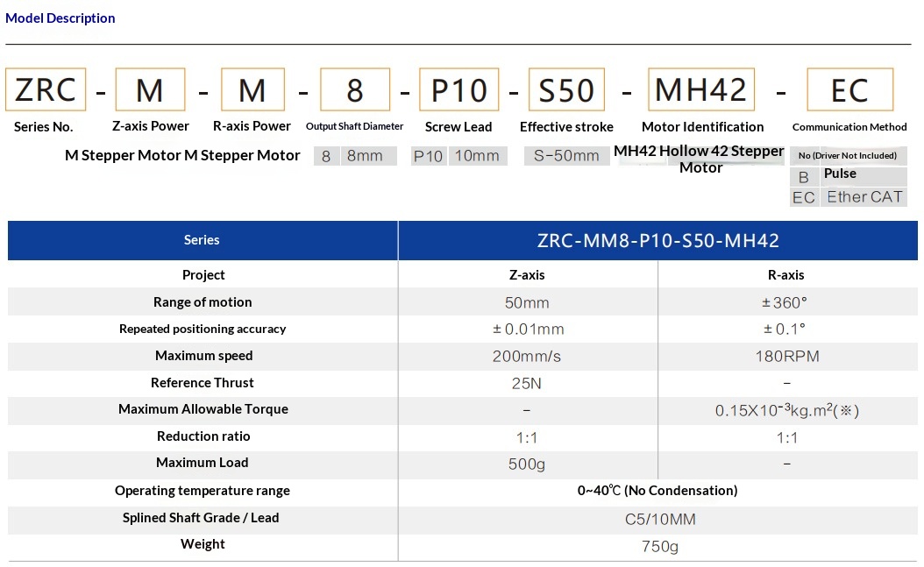Click the Series No. label

44,126
